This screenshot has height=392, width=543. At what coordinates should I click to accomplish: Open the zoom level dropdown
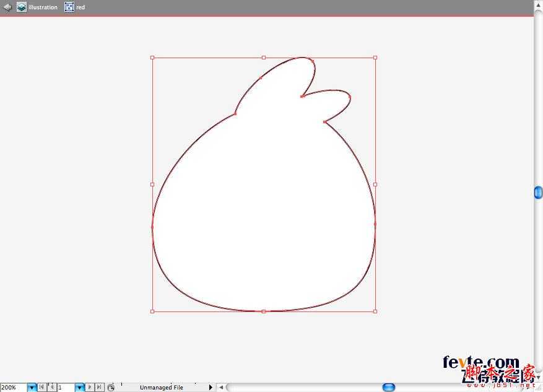(32, 388)
